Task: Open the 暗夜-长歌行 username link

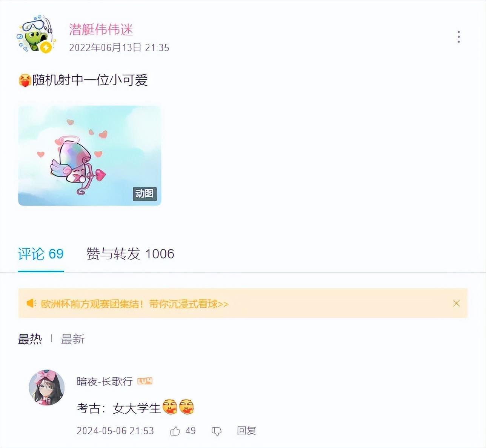Action: coord(105,381)
